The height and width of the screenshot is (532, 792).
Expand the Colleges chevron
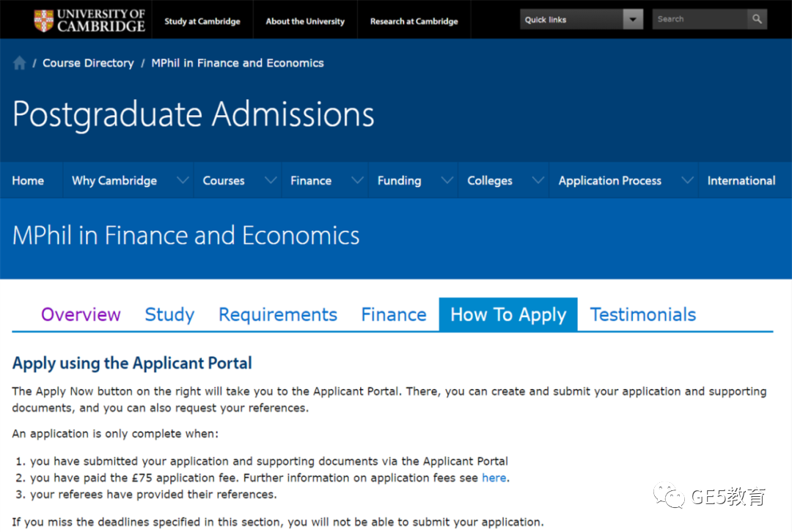(538, 180)
